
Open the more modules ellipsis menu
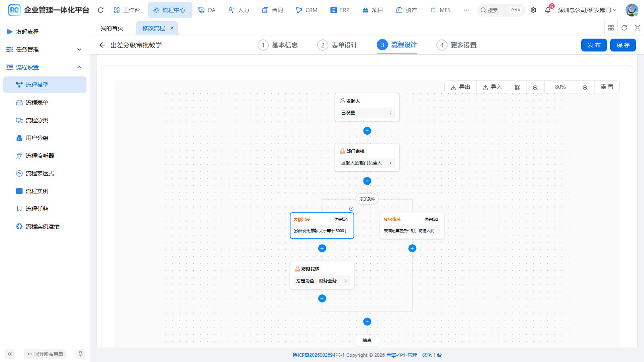[466, 10]
